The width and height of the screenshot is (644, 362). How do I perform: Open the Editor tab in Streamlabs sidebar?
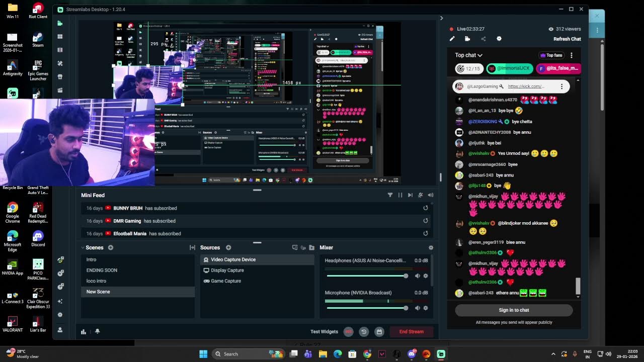[x=60, y=23]
